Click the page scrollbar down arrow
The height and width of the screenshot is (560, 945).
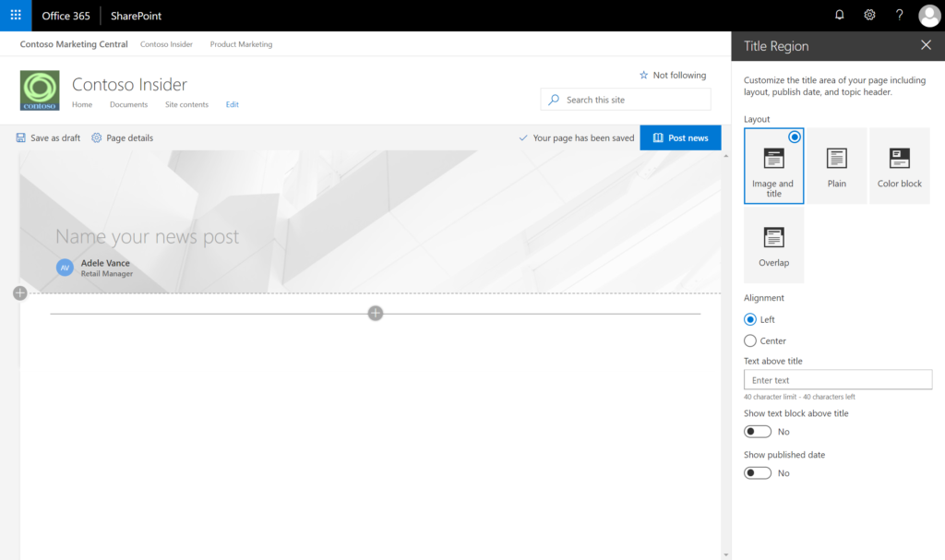(725, 554)
